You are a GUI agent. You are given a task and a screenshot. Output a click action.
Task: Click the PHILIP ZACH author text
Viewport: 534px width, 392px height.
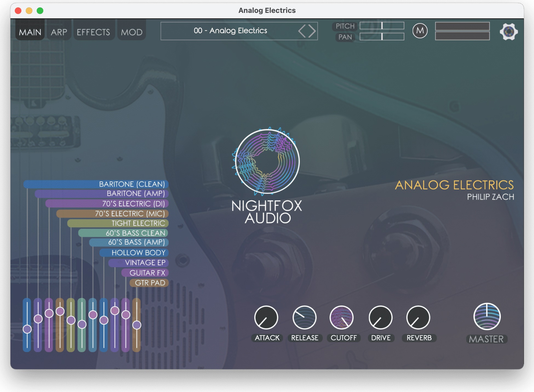pyautogui.click(x=490, y=197)
